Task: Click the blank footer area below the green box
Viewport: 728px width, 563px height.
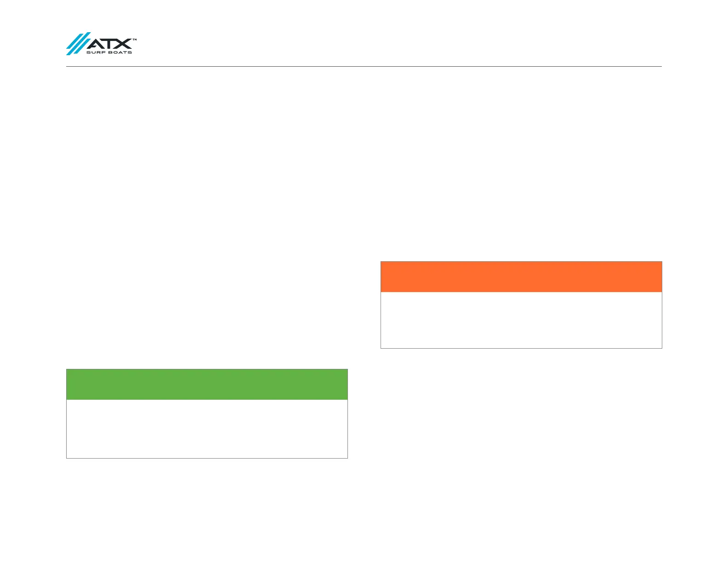Action: coord(207,506)
